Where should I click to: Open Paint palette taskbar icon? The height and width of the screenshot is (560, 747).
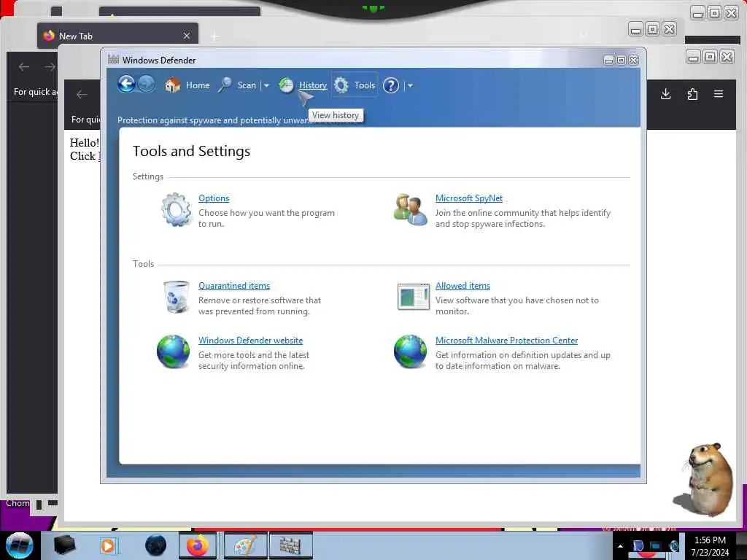point(245,545)
